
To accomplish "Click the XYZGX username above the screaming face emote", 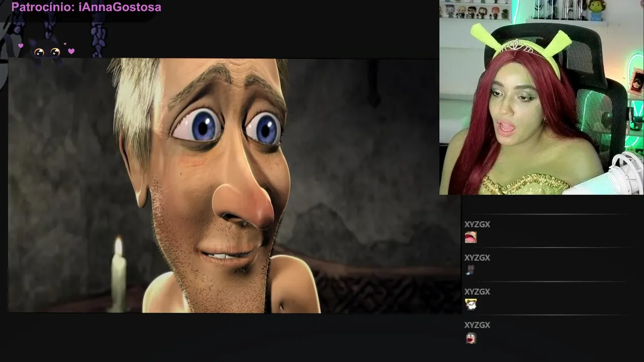I will point(477,325).
